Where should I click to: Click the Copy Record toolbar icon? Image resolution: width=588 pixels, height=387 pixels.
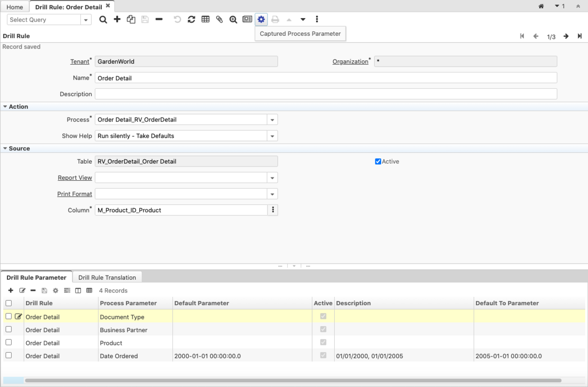click(x=131, y=20)
